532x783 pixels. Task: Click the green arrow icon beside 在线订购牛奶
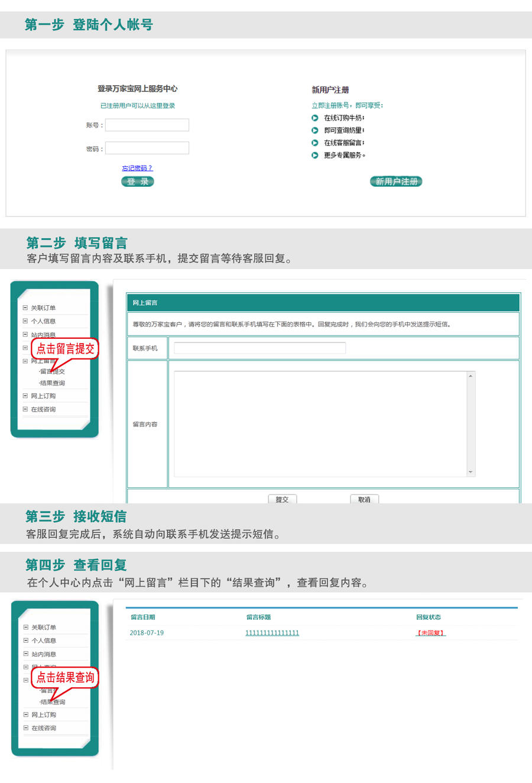315,118
